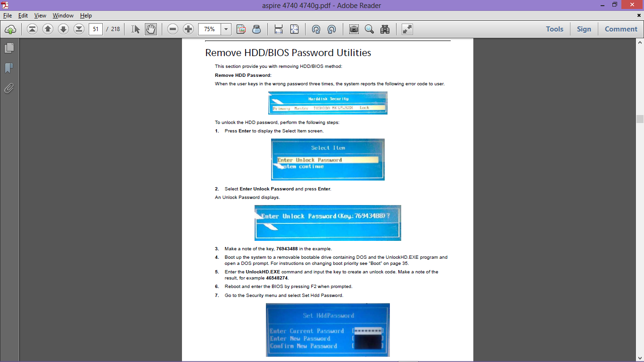Screen dimensions: 644x362
Task: Open the View menu
Action: click(40, 16)
